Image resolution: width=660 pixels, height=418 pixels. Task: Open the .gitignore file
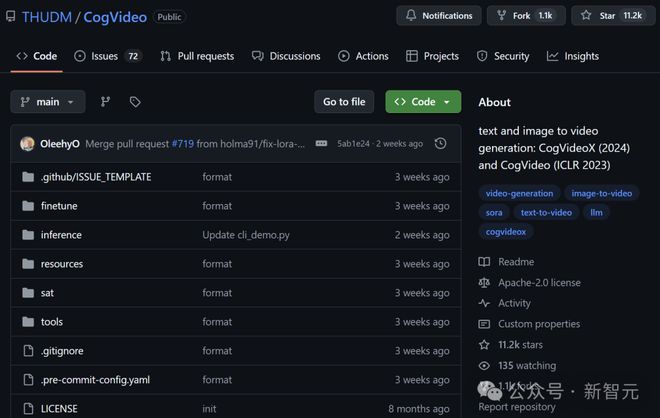(x=63, y=351)
